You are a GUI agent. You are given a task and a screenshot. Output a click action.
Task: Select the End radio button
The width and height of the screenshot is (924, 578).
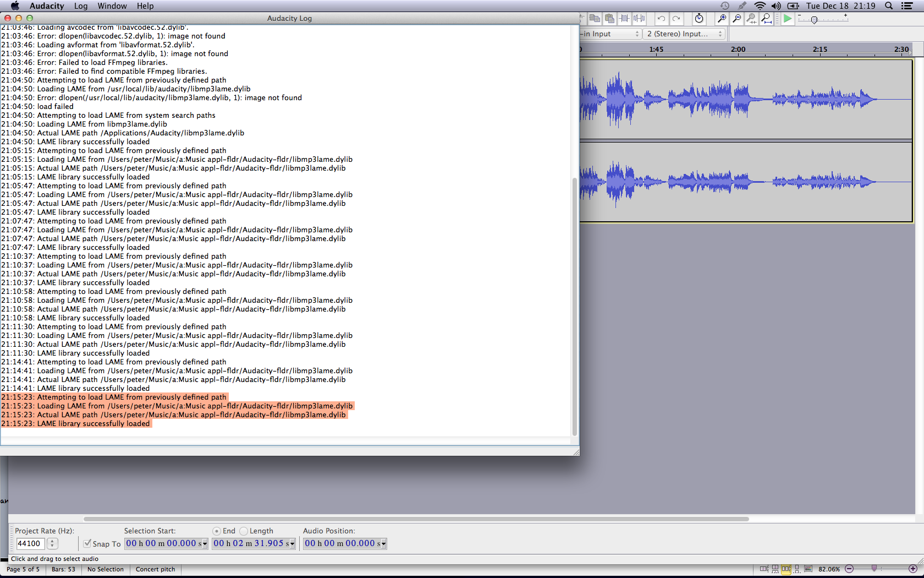pyautogui.click(x=217, y=531)
